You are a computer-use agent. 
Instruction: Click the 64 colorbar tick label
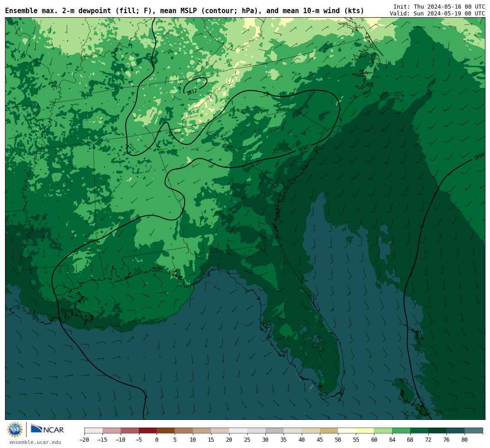(x=392, y=439)
